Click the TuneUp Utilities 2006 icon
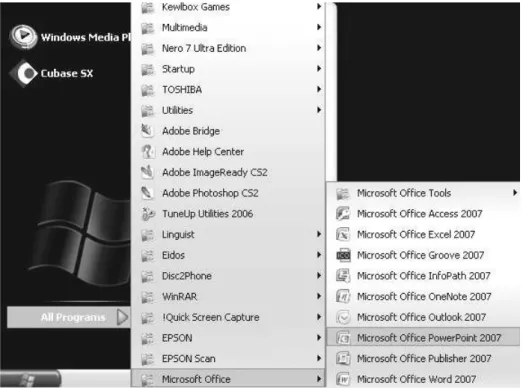Viewport: 523px width, 389px height. coord(148,214)
